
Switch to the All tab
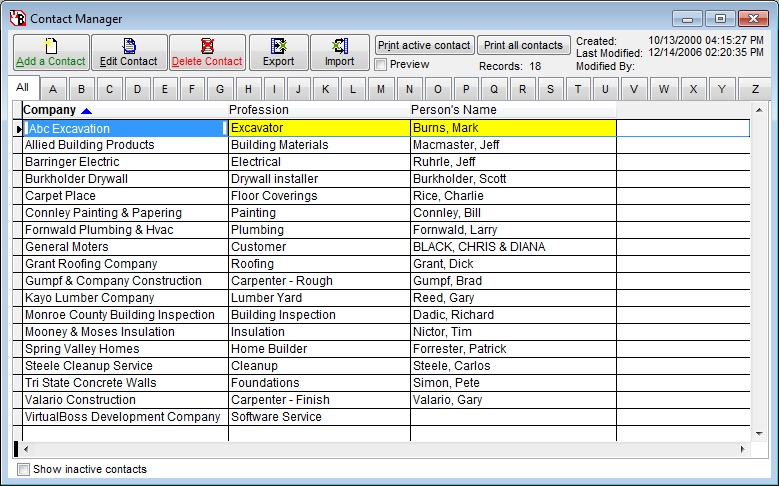click(x=22, y=88)
